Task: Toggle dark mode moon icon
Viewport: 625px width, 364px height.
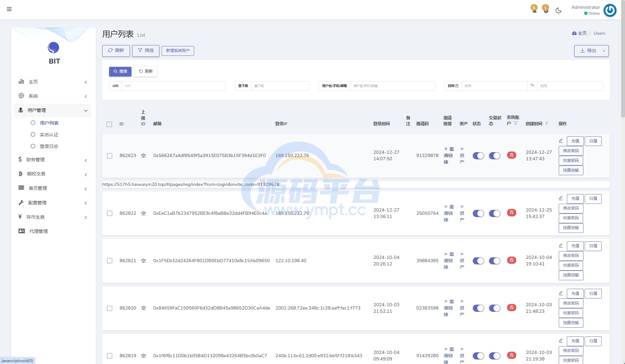Action: click(558, 10)
